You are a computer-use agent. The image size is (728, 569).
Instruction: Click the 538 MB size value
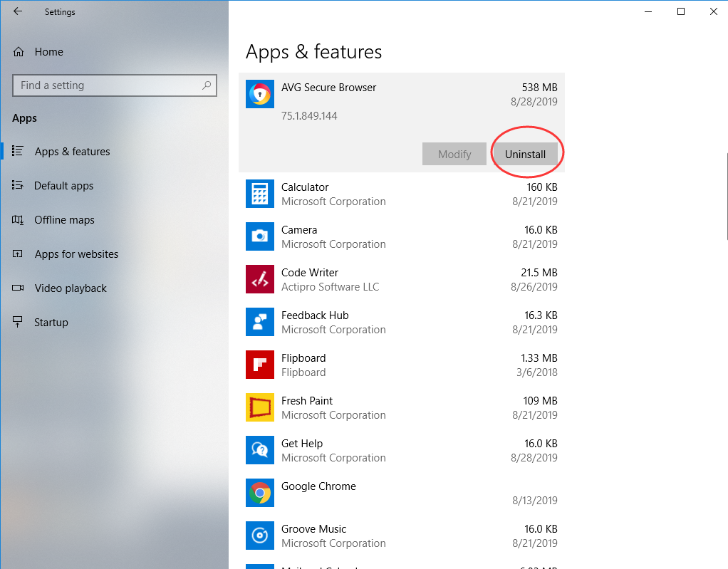pyautogui.click(x=539, y=88)
